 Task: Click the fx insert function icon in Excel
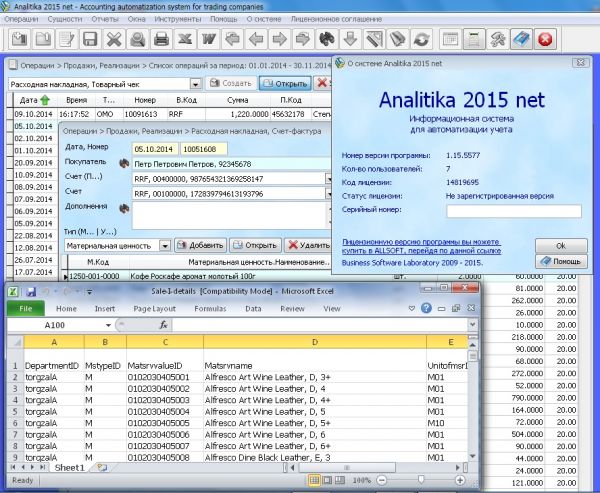pyautogui.click(x=163, y=325)
